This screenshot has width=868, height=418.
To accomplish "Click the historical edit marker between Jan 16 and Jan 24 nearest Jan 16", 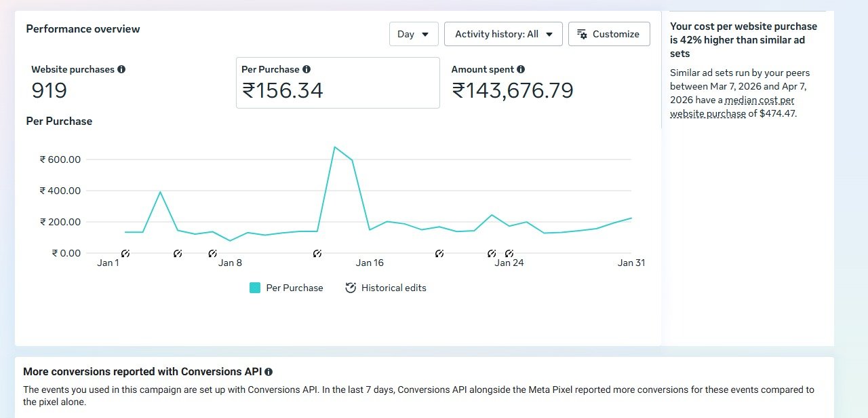I will [439, 253].
